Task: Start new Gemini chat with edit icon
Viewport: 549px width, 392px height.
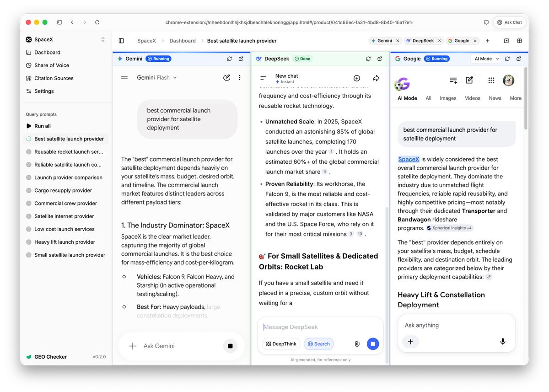Action: [x=226, y=78]
